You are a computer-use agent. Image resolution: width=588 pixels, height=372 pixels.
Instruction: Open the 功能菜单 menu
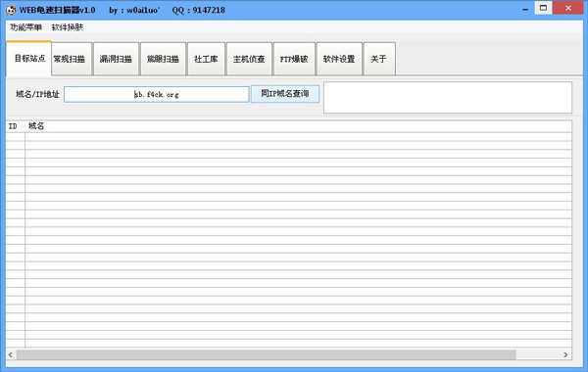(25, 27)
